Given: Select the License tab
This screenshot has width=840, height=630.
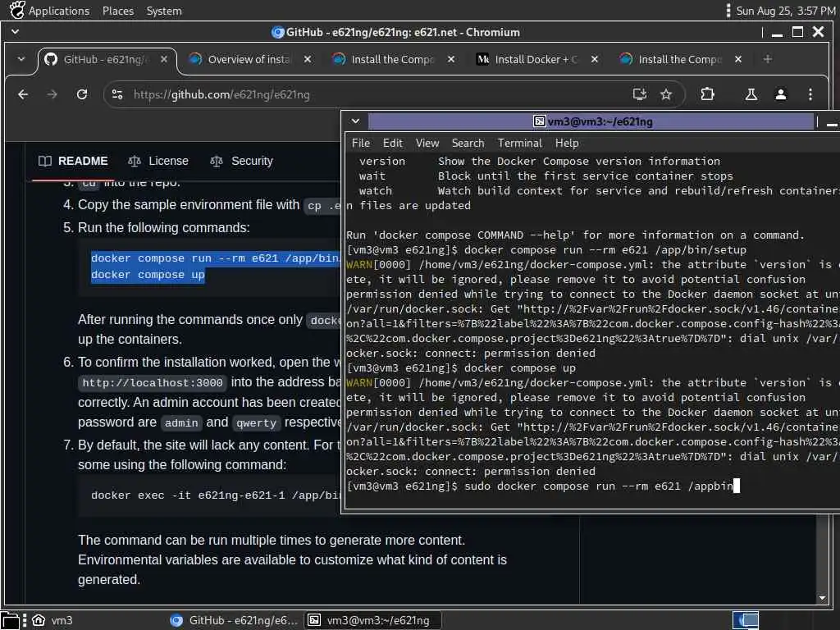Looking at the screenshot, I should (x=158, y=162).
